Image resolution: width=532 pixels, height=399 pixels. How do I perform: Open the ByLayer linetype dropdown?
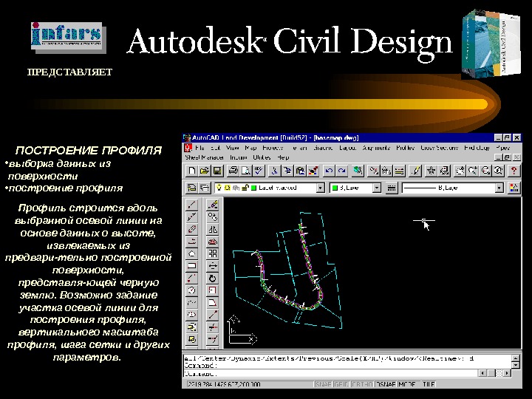coord(499,188)
